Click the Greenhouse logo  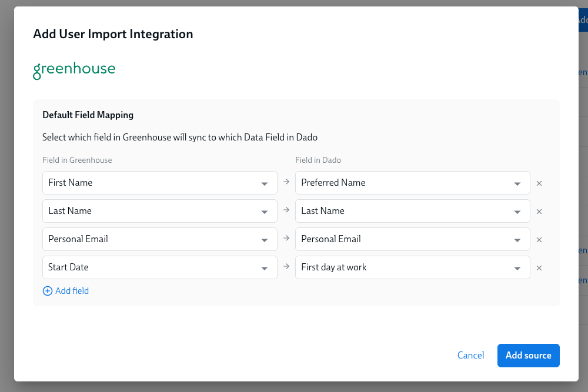tap(74, 70)
